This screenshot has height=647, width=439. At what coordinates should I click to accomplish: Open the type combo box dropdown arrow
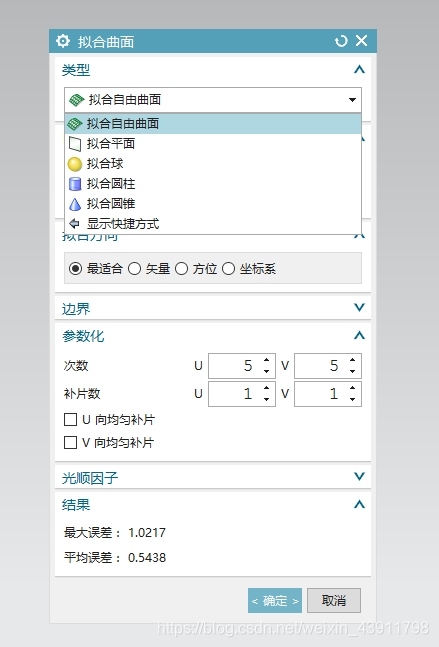click(x=352, y=99)
